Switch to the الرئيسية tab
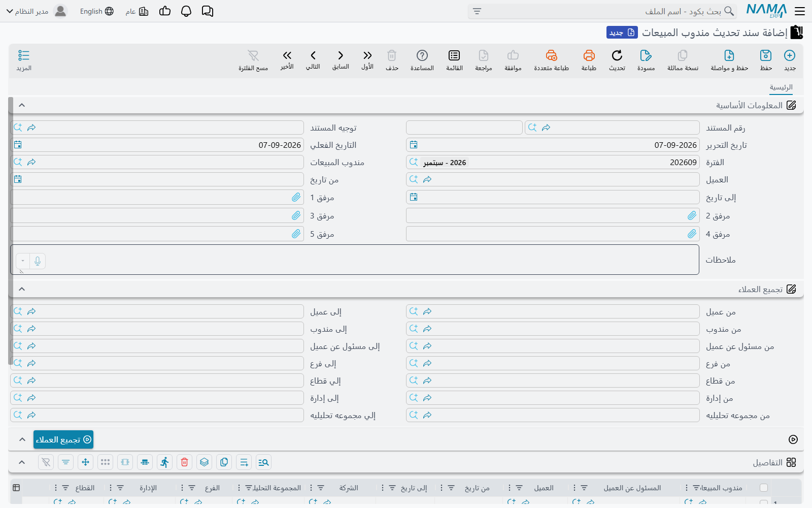This screenshot has height=508, width=812. [x=781, y=87]
